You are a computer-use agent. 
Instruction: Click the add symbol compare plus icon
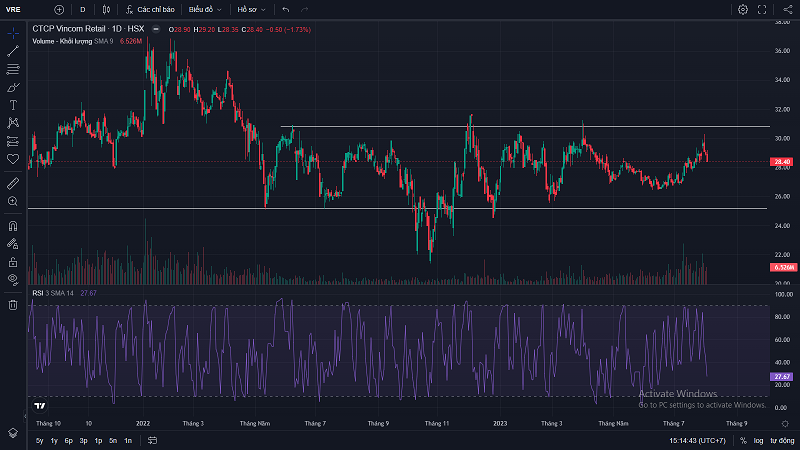59,9
